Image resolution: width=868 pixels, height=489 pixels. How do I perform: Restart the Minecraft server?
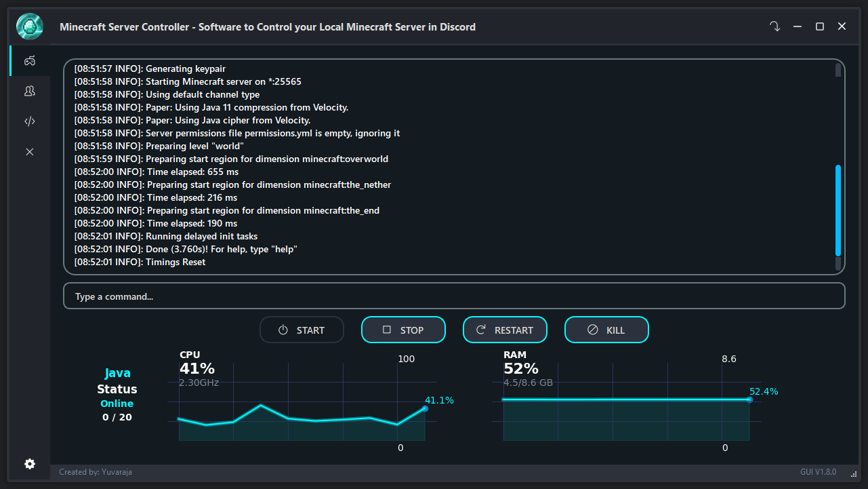click(505, 330)
